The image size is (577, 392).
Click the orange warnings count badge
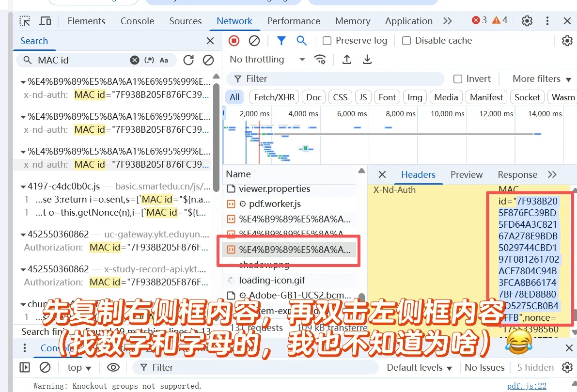click(499, 20)
